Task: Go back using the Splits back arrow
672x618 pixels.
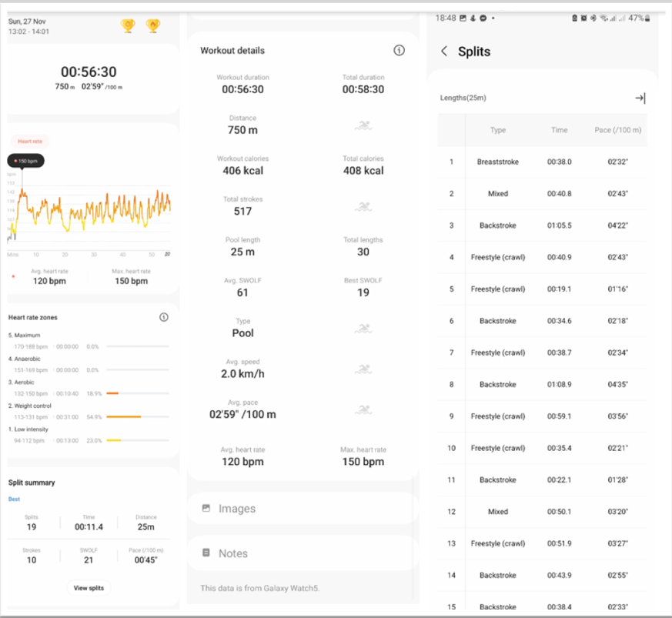Action: pyautogui.click(x=444, y=52)
